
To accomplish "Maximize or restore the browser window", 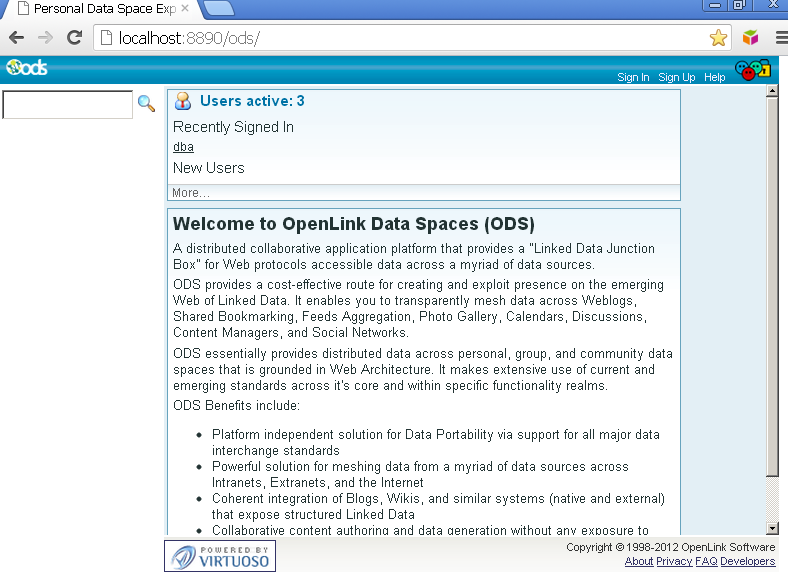I will [x=739, y=5].
